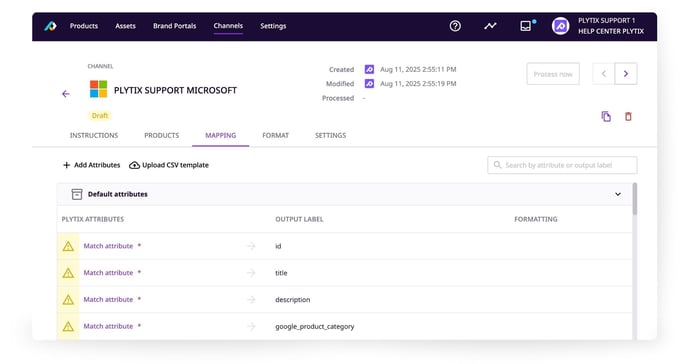Click the output label 'title'
This screenshot has width=688, height=364.
[x=281, y=273]
